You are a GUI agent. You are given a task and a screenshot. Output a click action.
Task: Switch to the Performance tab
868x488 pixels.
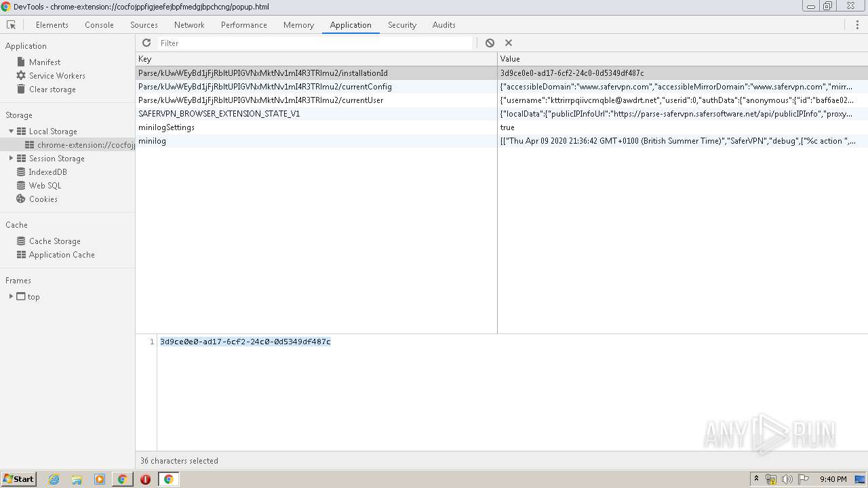[x=244, y=25]
